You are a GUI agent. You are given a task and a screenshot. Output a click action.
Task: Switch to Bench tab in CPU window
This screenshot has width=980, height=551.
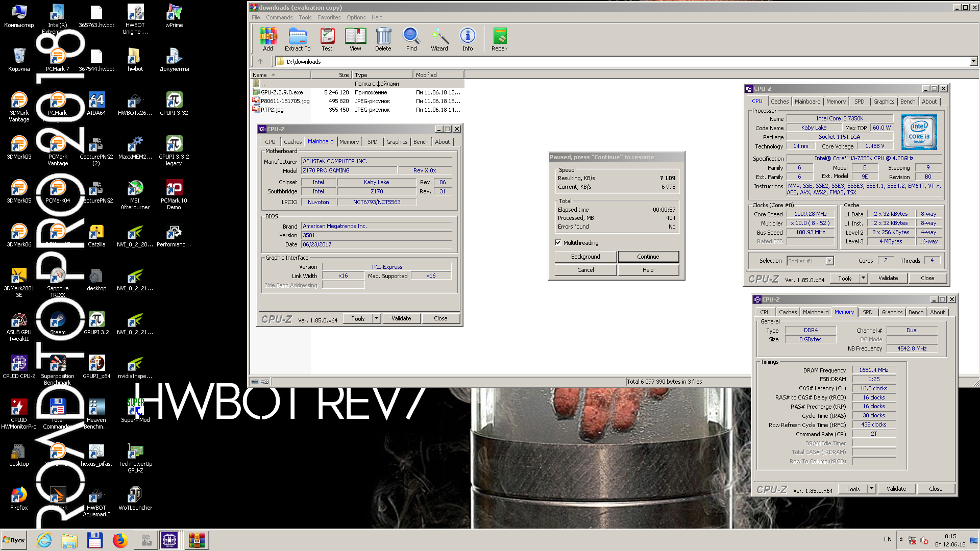pyautogui.click(x=908, y=102)
